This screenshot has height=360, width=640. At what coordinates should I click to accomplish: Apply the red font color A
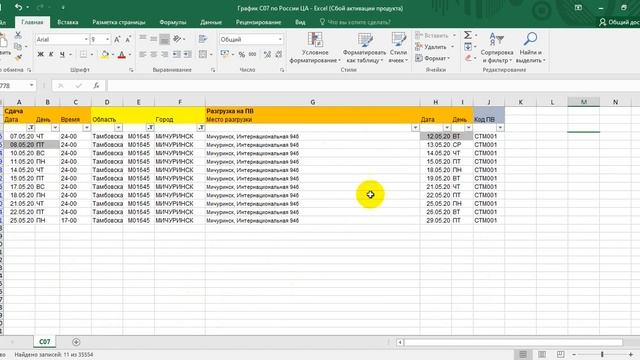(122, 54)
